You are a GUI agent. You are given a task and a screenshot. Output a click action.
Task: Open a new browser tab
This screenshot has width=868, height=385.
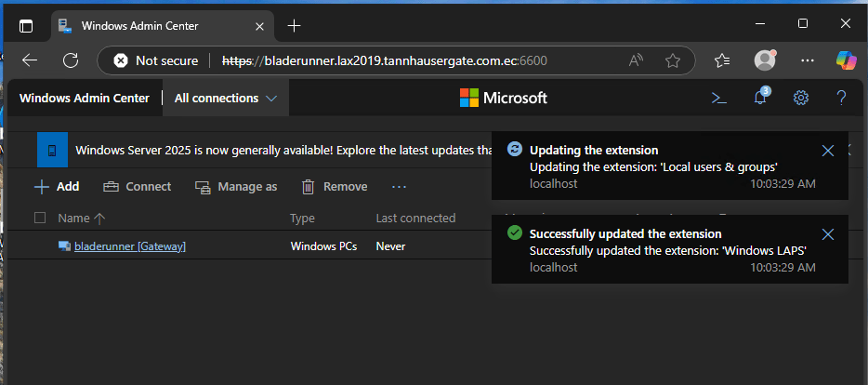pos(295,25)
